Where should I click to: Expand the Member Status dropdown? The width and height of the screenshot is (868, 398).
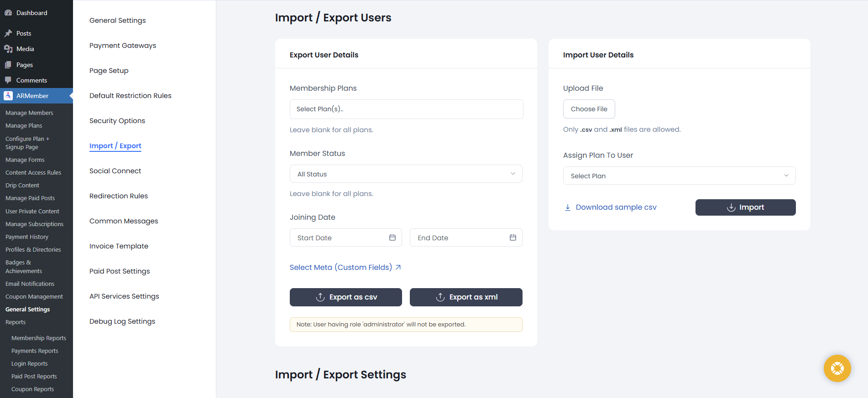pyautogui.click(x=406, y=174)
